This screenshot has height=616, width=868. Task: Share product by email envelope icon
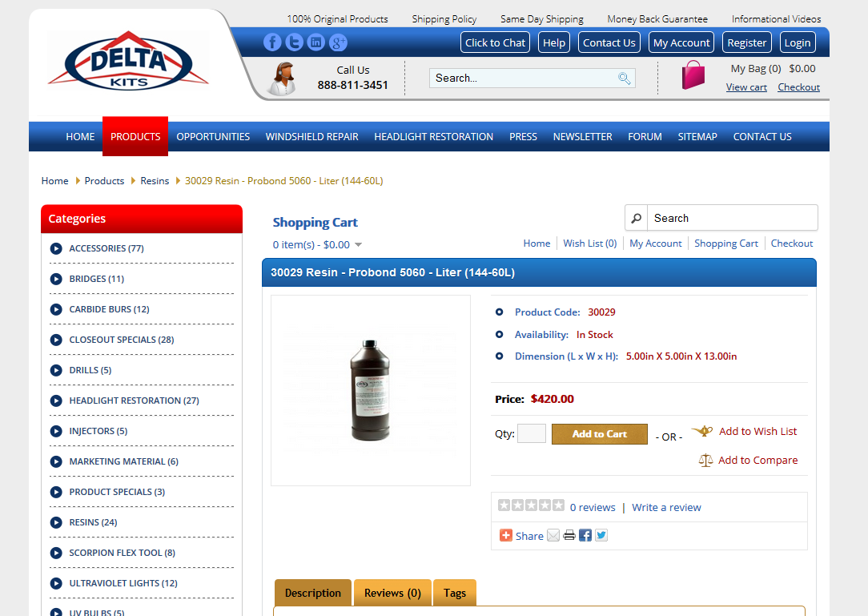click(x=553, y=535)
